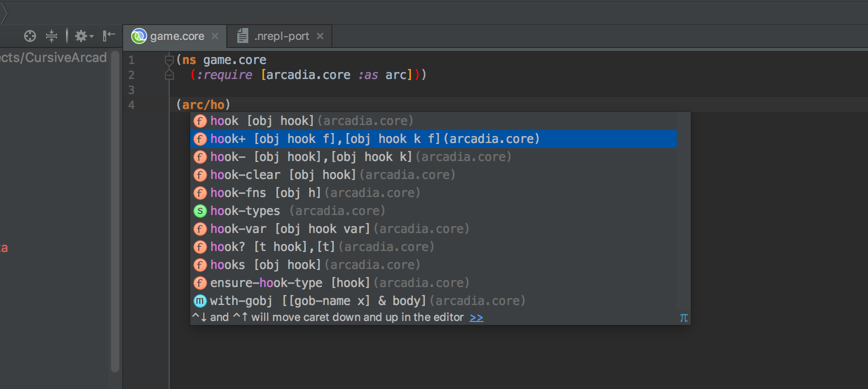Choose hook-types from the completion list
Image resolution: width=868 pixels, height=389 pixels.
433,211
